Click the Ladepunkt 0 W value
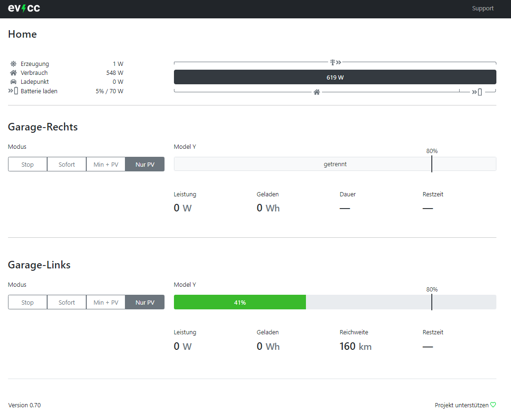The image size is (511, 420). pos(118,82)
